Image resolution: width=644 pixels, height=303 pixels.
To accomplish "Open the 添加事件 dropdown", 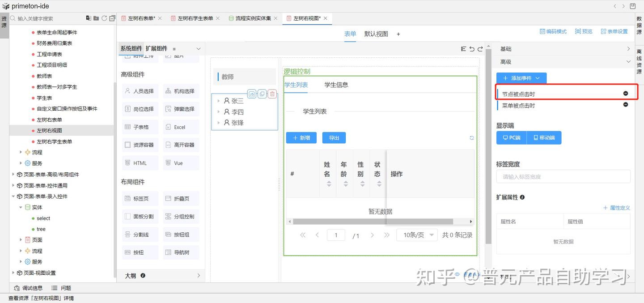I will click(x=522, y=77).
